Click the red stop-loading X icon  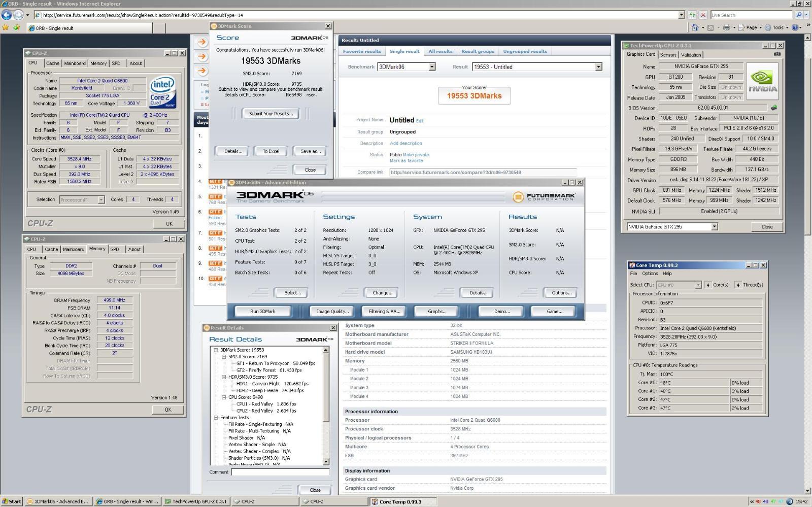pos(703,15)
